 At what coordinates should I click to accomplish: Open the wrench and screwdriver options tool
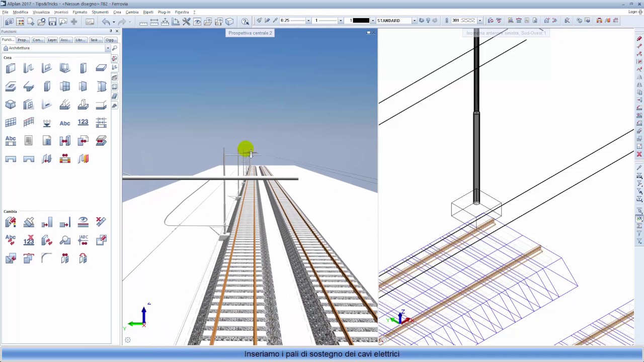(186, 22)
